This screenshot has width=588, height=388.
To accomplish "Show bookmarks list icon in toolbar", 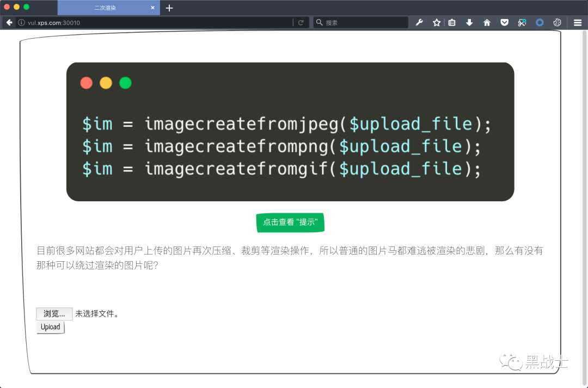I will pos(452,22).
